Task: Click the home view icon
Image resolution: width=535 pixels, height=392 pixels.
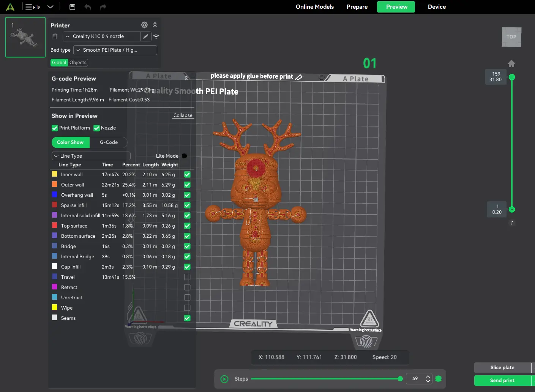Action: (x=511, y=63)
